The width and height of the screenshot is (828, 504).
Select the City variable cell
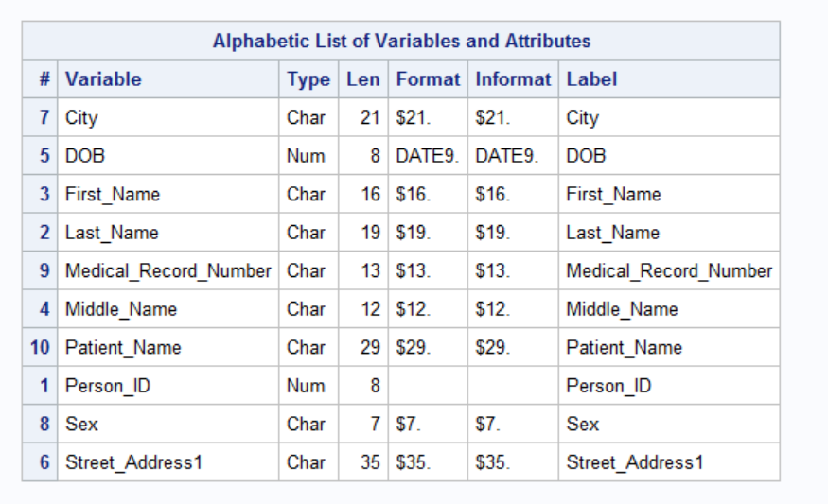81,118
